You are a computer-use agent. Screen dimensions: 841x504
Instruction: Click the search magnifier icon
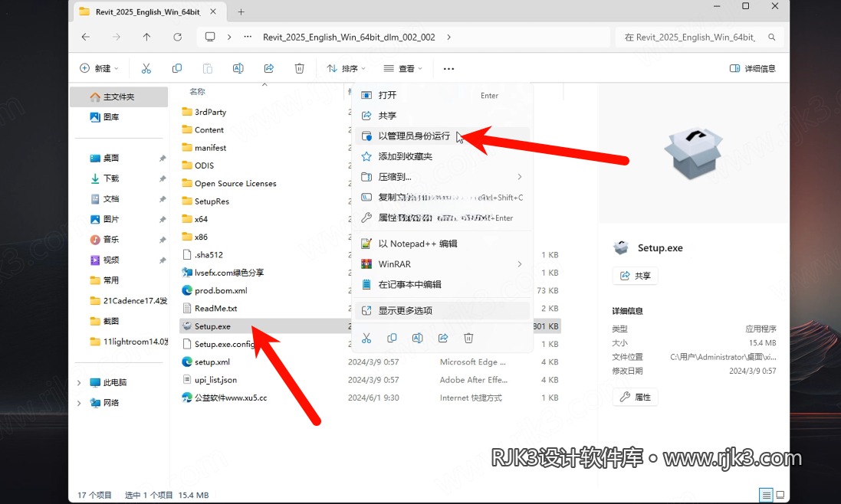pyautogui.click(x=771, y=37)
